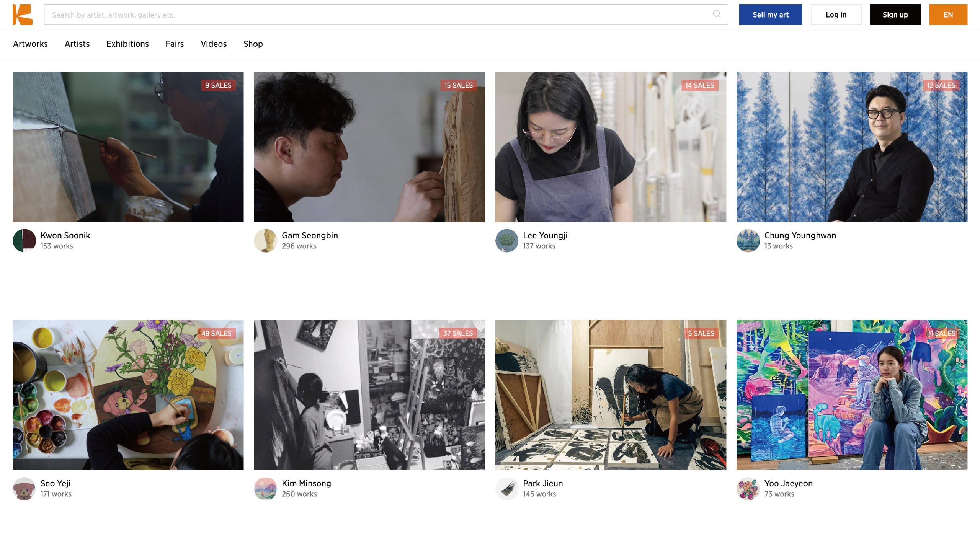
Task: Click the 48 SALES badge
Action: pos(216,333)
